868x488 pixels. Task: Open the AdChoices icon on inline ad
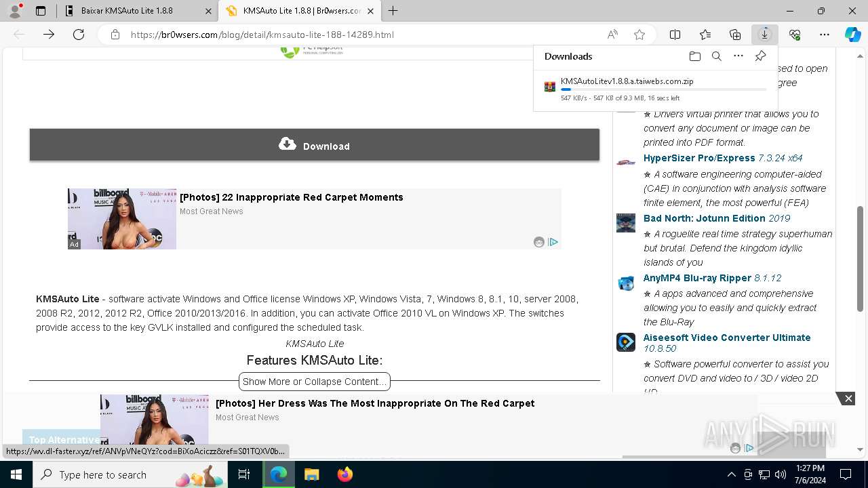pyautogui.click(x=553, y=242)
